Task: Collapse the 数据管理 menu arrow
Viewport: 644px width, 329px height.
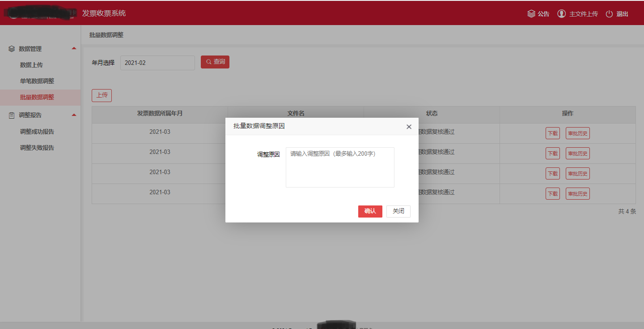Action: (x=74, y=48)
